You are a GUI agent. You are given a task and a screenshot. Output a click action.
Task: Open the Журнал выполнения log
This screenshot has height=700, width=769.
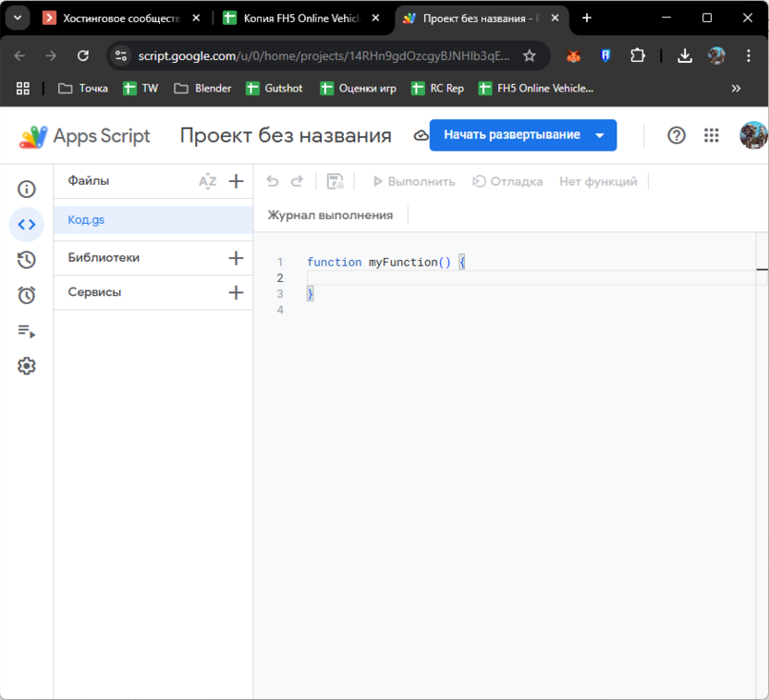click(330, 215)
